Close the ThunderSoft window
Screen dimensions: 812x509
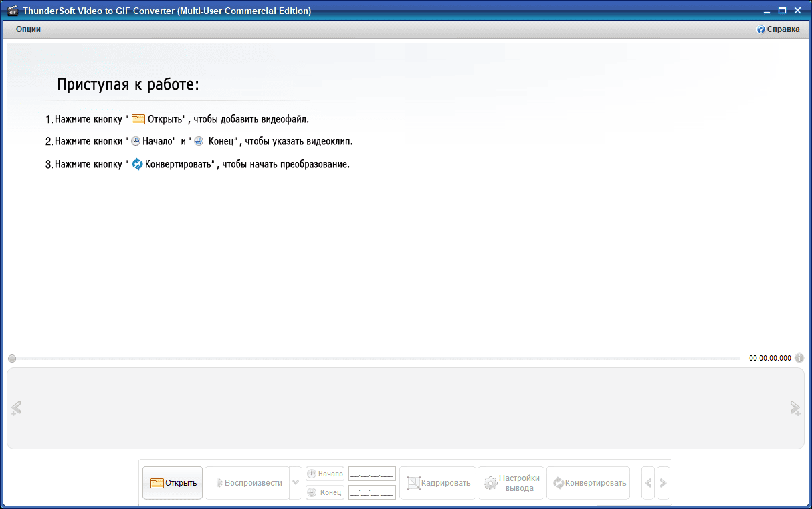point(798,11)
